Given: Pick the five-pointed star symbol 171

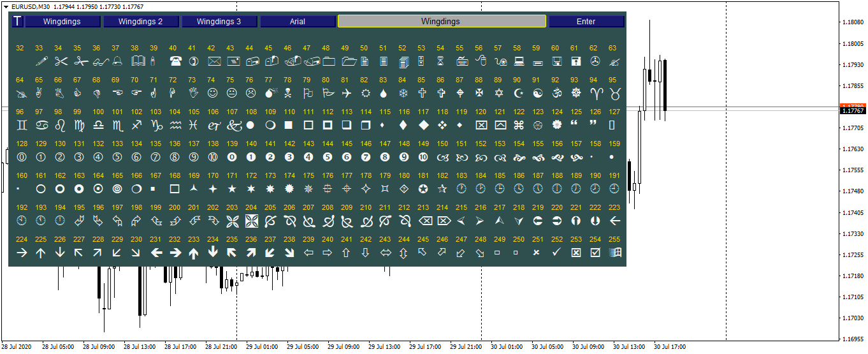Looking at the screenshot, I should click(232, 189).
